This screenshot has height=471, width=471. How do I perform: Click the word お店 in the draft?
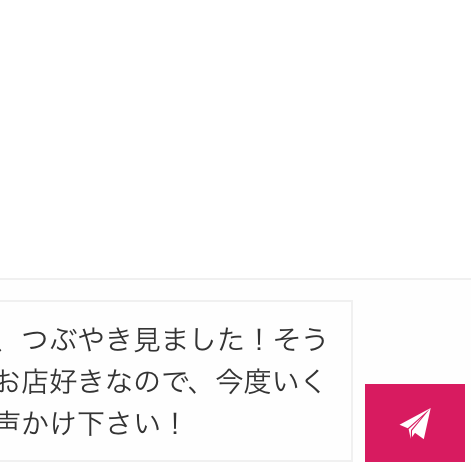coord(25,381)
